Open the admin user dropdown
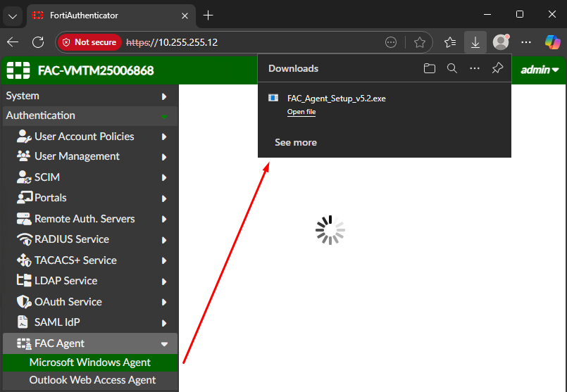Image resolution: width=567 pixels, height=392 pixels. (x=540, y=70)
